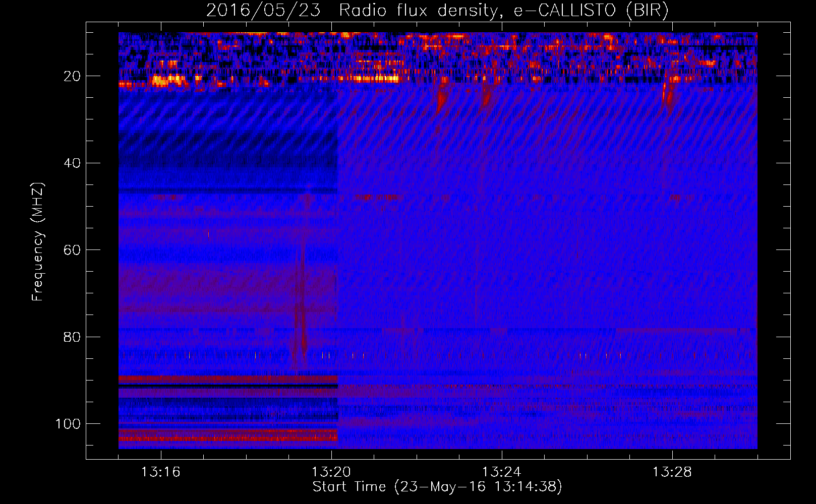Viewport: 816px width, 504px height.
Task: Select the 13:24 time tick label
Action: click(502, 472)
